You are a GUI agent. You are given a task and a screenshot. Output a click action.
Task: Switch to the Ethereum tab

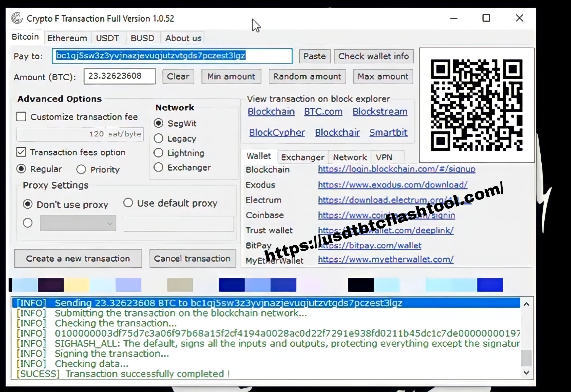coord(67,38)
